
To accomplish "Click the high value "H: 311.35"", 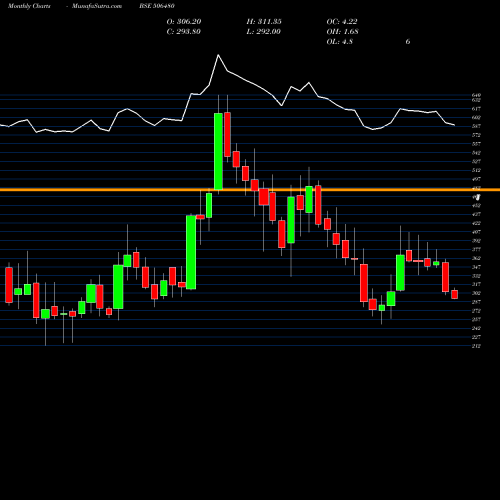I will (x=264, y=22).
